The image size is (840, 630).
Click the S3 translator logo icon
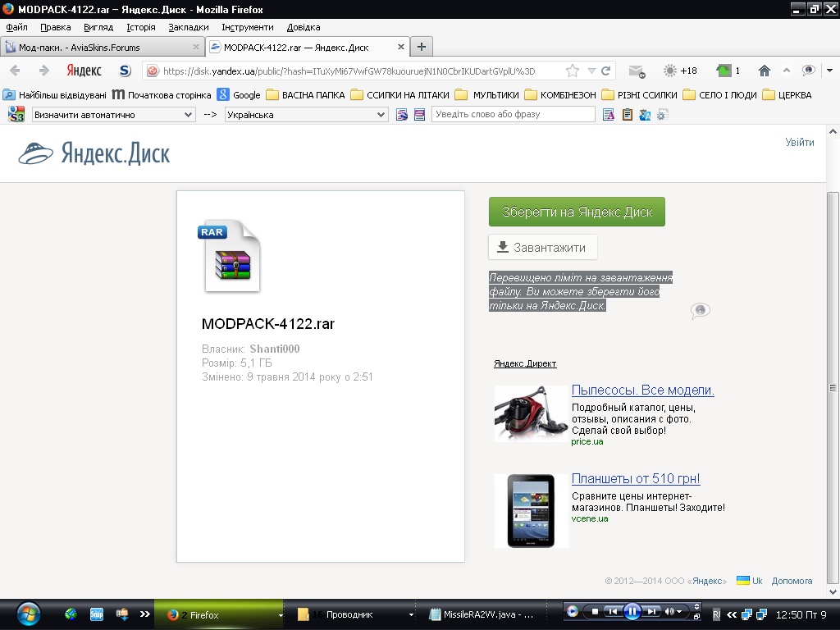pyautogui.click(x=16, y=114)
